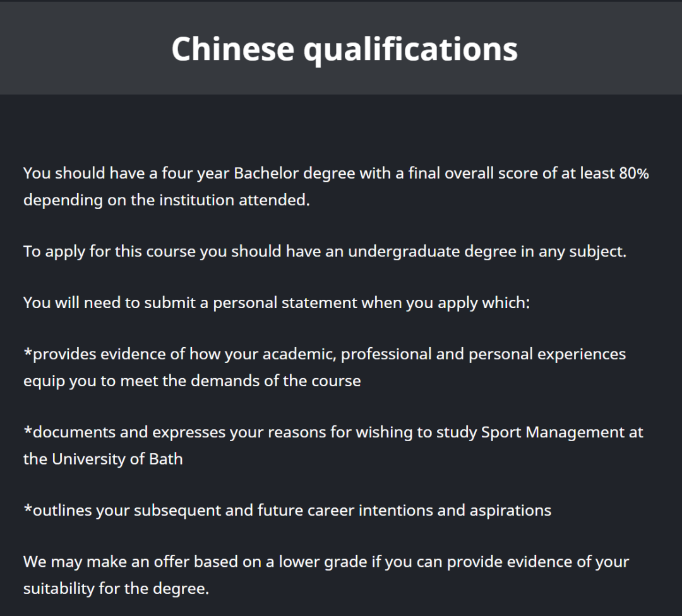The height and width of the screenshot is (616, 682).
Task: Collapse the Chinese qualifications header bar
Action: 600,48
